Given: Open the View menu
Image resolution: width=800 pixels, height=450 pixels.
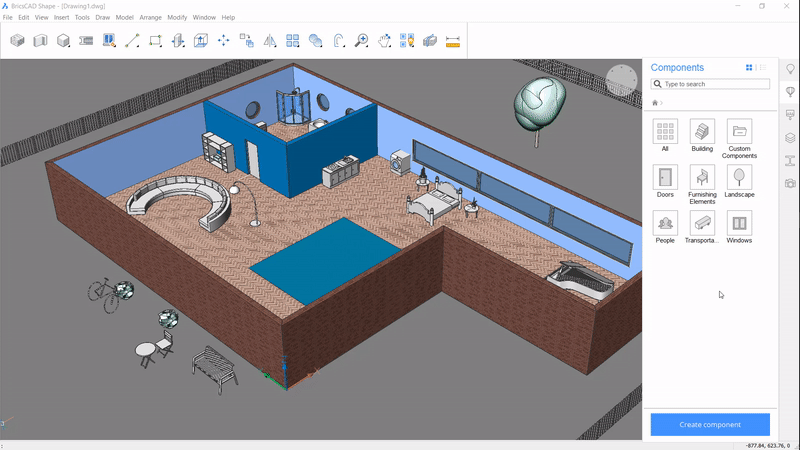Looking at the screenshot, I should (41, 17).
